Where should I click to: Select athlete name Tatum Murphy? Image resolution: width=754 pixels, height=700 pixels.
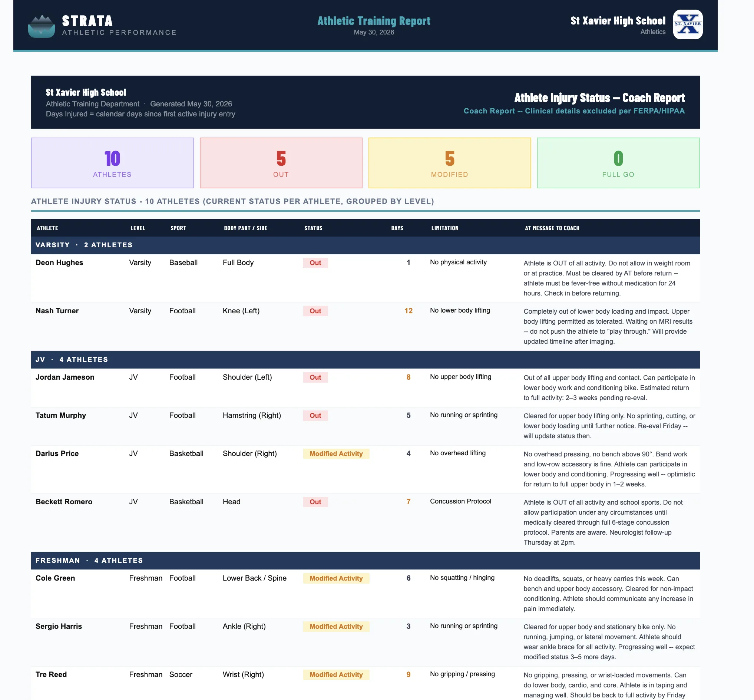(60, 416)
